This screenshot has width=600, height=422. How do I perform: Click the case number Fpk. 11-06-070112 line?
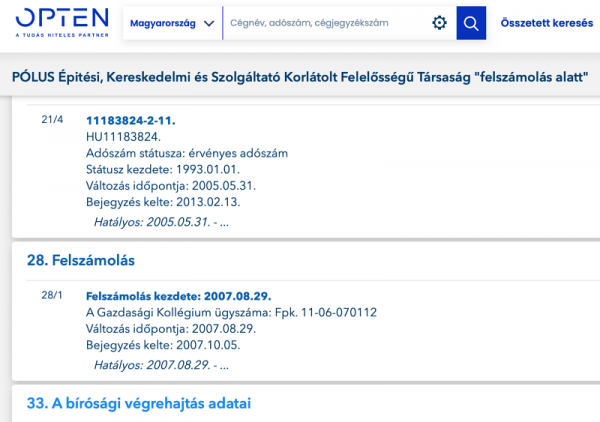(232, 313)
